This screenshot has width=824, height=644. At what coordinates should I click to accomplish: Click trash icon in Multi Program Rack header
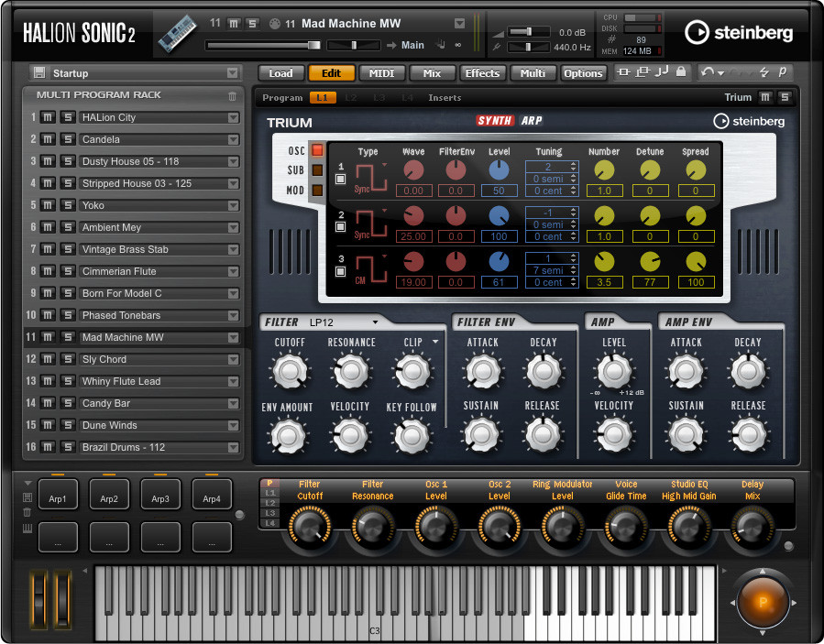click(232, 95)
